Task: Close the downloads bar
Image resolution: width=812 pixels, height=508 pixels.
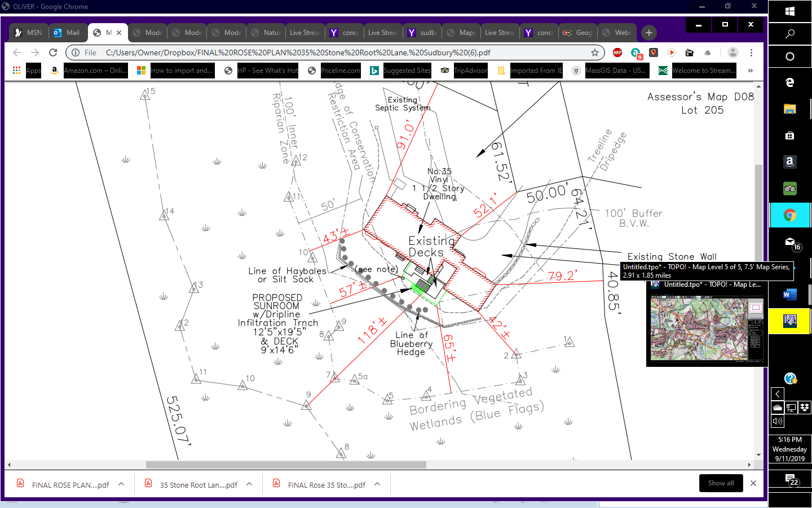Action: click(x=753, y=483)
